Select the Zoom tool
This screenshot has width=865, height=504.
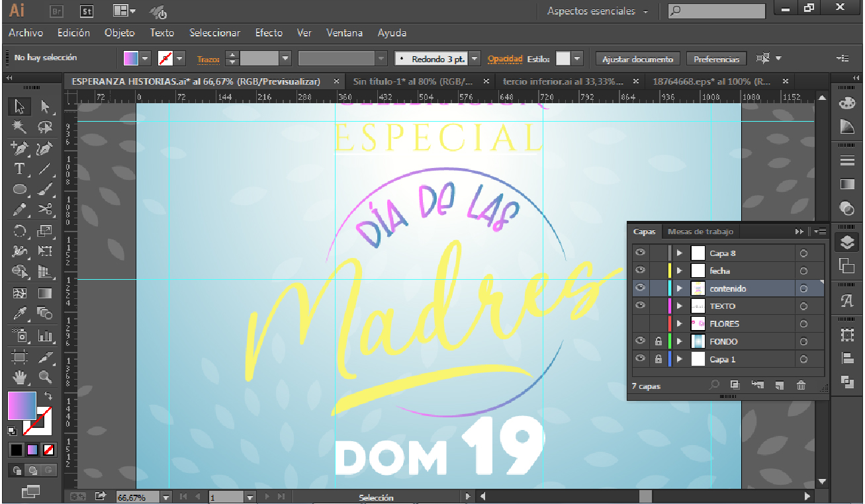click(x=45, y=378)
